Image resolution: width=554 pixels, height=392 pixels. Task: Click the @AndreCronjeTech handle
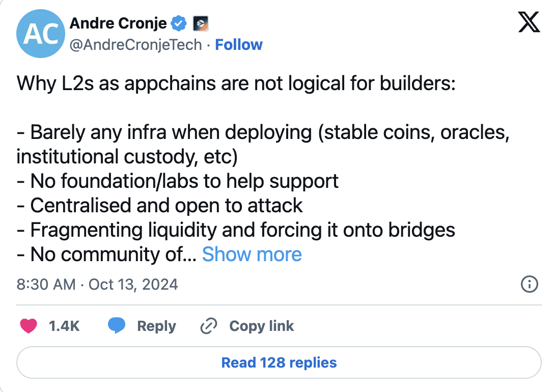pos(134,45)
